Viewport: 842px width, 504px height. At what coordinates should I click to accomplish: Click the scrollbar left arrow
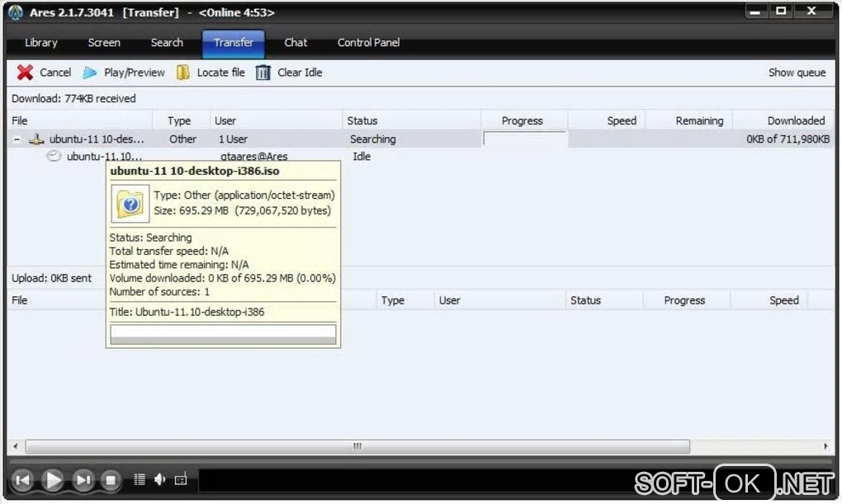16,446
